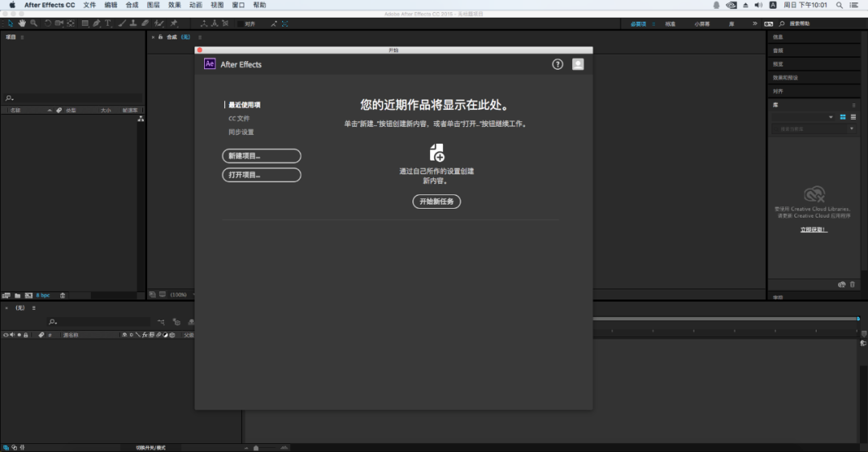Select the Rotation tool
The width and height of the screenshot is (868, 452).
click(47, 23)
